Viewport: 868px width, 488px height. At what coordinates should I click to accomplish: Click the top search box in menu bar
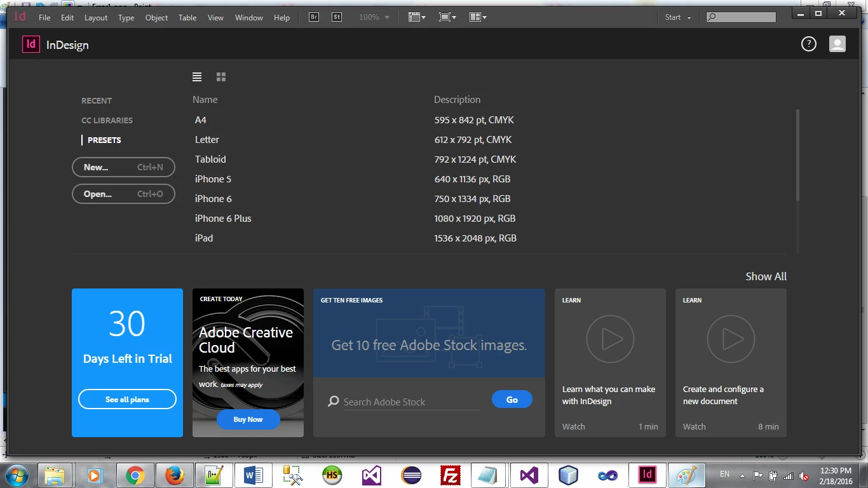point(741,17)
